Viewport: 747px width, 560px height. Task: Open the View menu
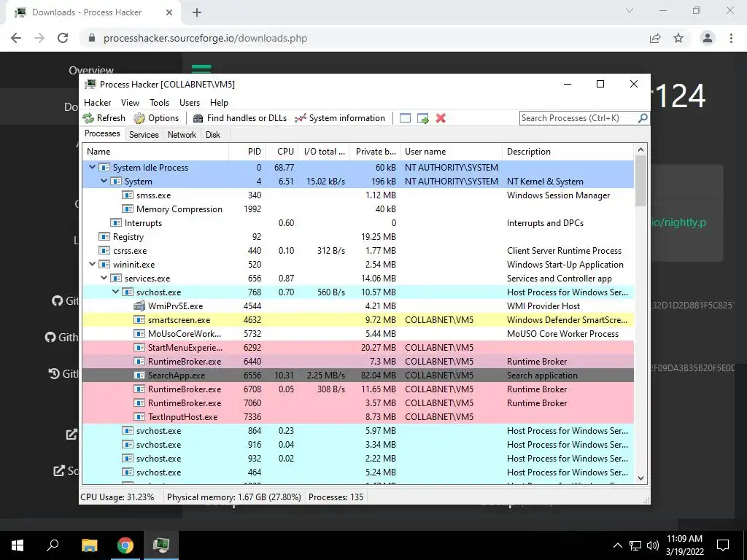130,102
